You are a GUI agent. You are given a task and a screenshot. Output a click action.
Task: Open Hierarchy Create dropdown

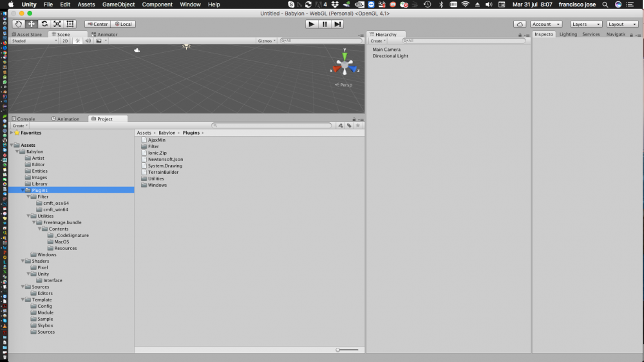[378, 41]
